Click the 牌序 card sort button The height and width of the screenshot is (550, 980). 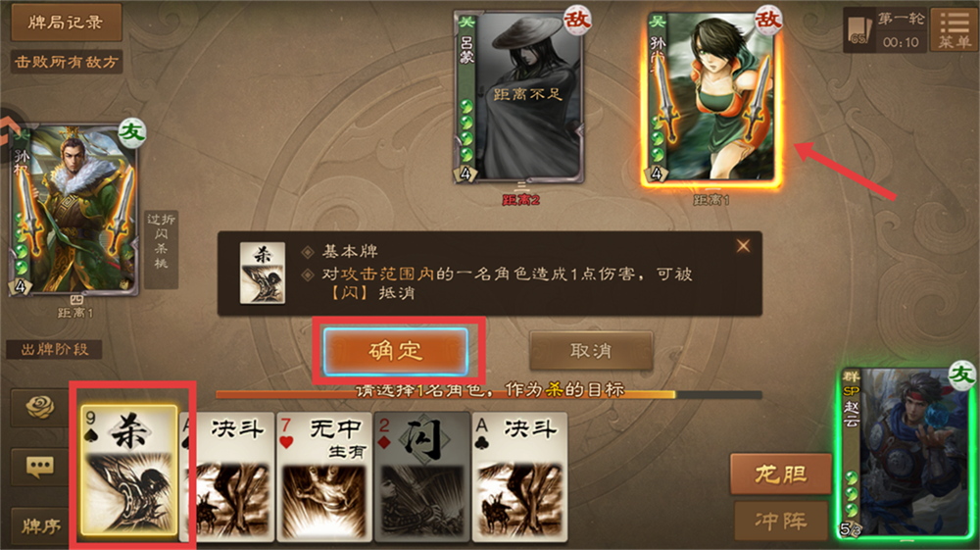(x=39, y=526)
